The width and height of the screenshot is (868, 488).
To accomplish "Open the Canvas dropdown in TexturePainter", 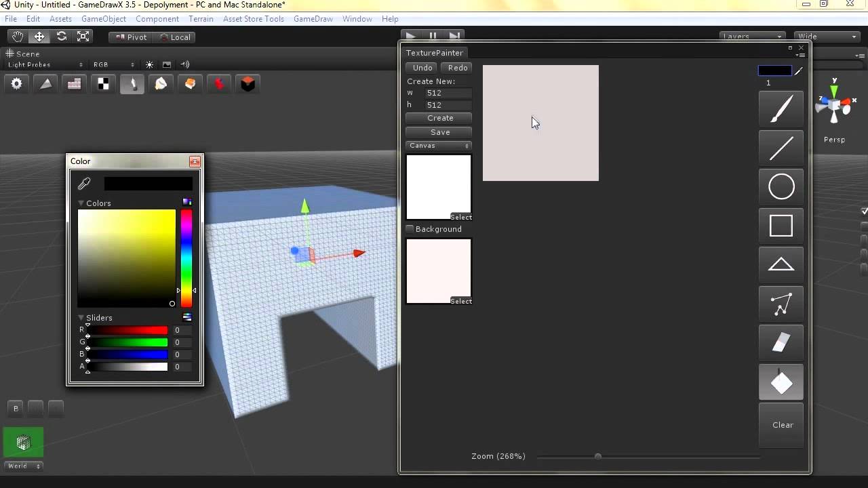I will [439, 146].
